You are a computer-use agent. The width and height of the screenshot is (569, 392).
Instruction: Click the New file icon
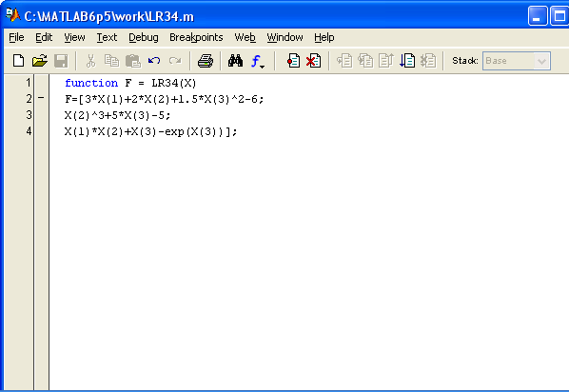click(18, 61)
